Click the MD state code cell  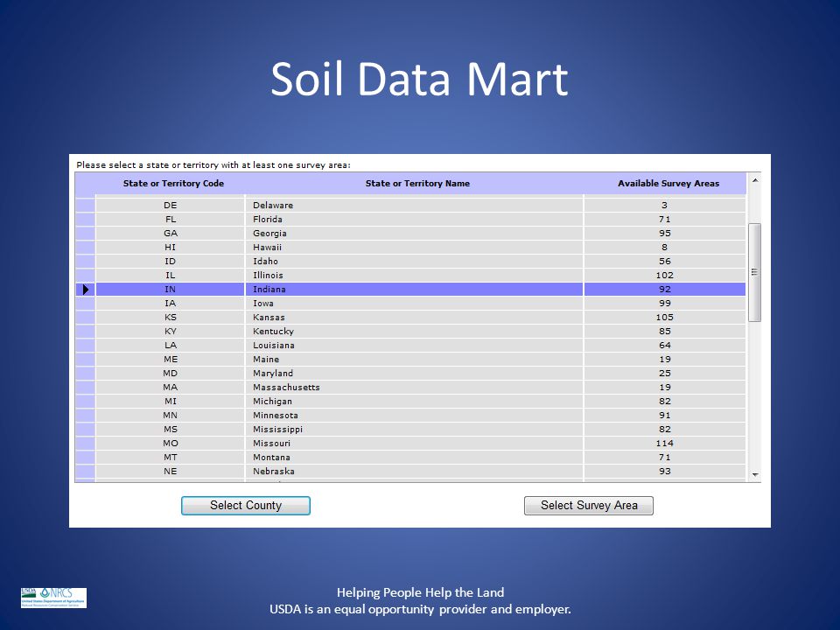tap(171, 374)
